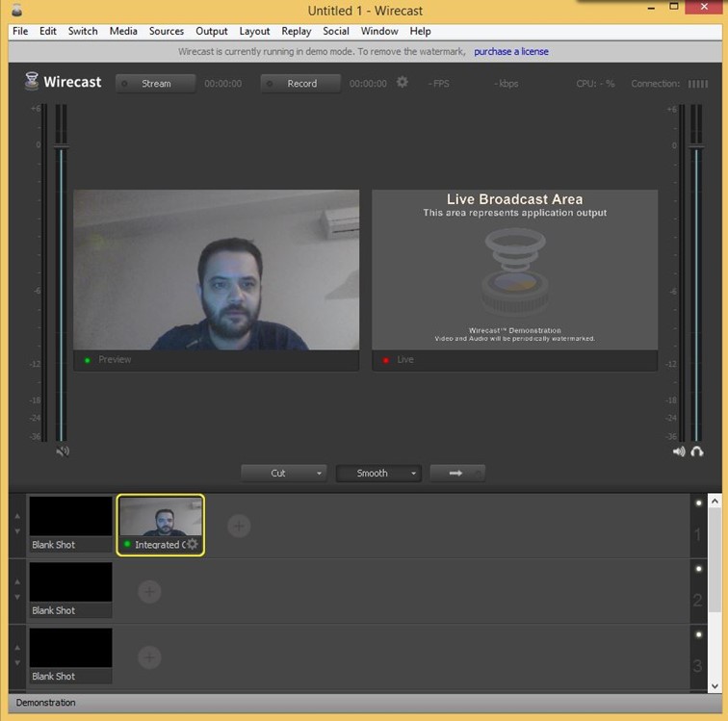Viewport: 728px width, 721px height.
Task: Toggle headphone monitoring icon
Action: click(x=697, y=451)
